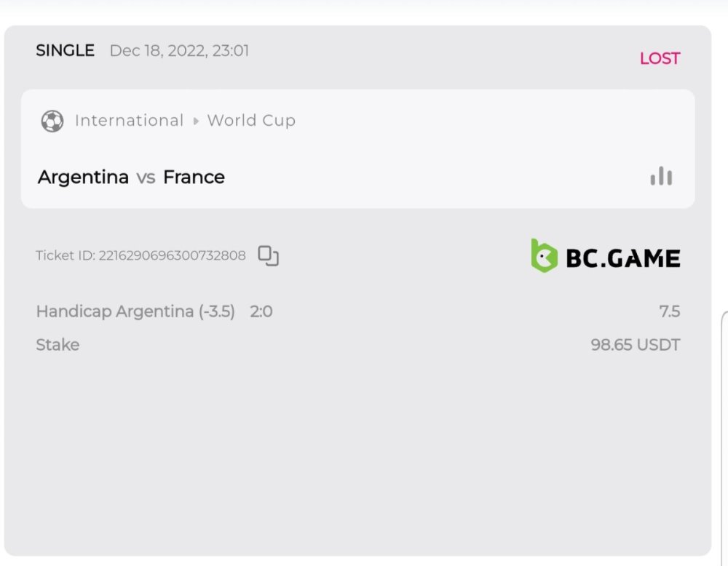
Task: Click the France team name
Action: [x=194, y=177]
